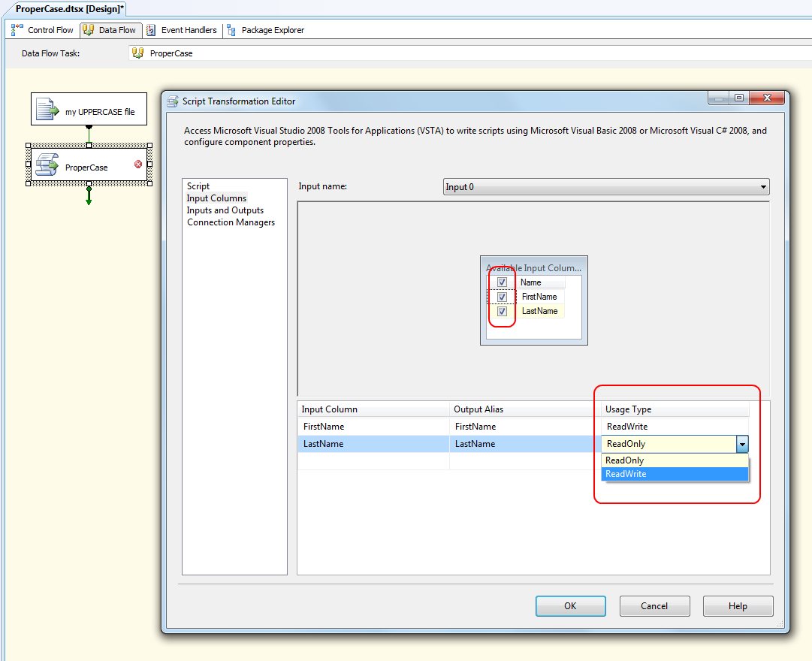Select the LastName input column cell

[x=373, y=444]
